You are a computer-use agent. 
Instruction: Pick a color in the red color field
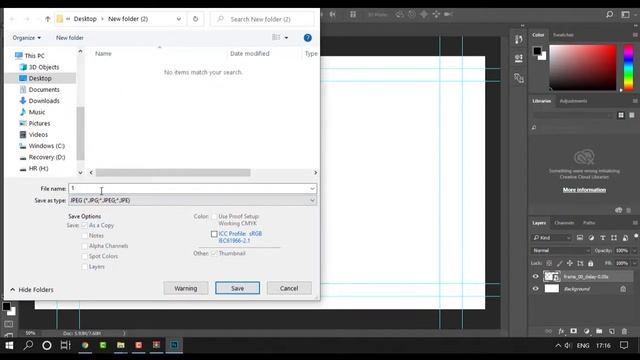point(583,68)
